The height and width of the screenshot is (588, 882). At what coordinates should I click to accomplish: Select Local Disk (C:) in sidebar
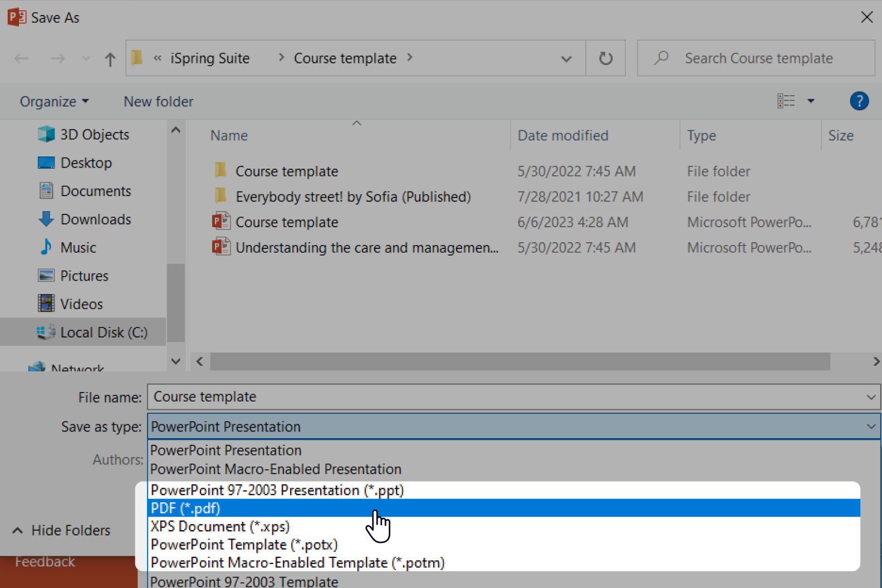pos(84,332)
